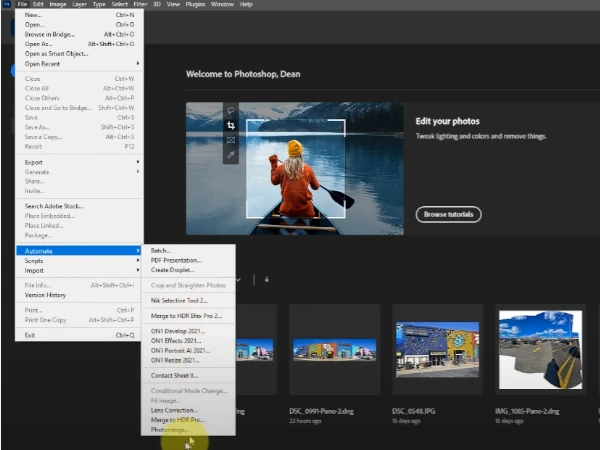The width and height of the screenshot is (600, 450).
Task: Click the Edit your photos heading
Action: [x=447, y=121]
